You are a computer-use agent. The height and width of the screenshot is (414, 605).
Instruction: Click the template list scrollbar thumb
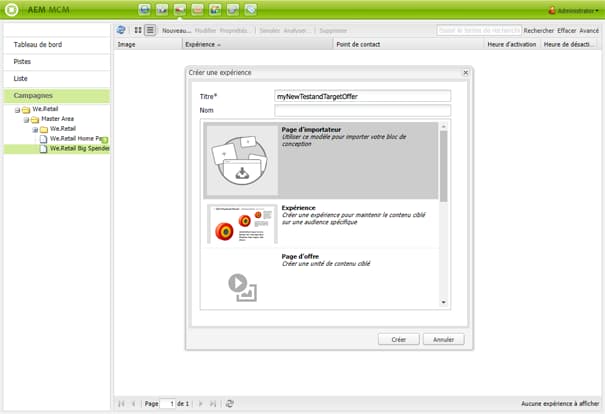click(x=443, y=166)
